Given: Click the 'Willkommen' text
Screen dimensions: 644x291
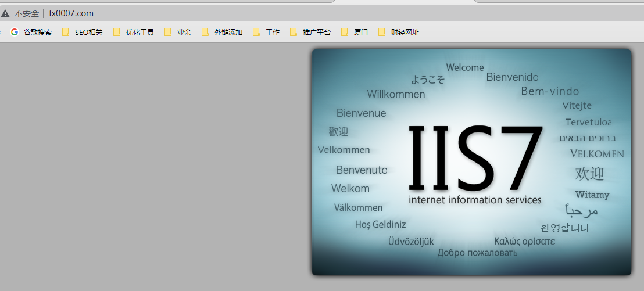Looking at the screenshot, I should [x=396, y=95].
